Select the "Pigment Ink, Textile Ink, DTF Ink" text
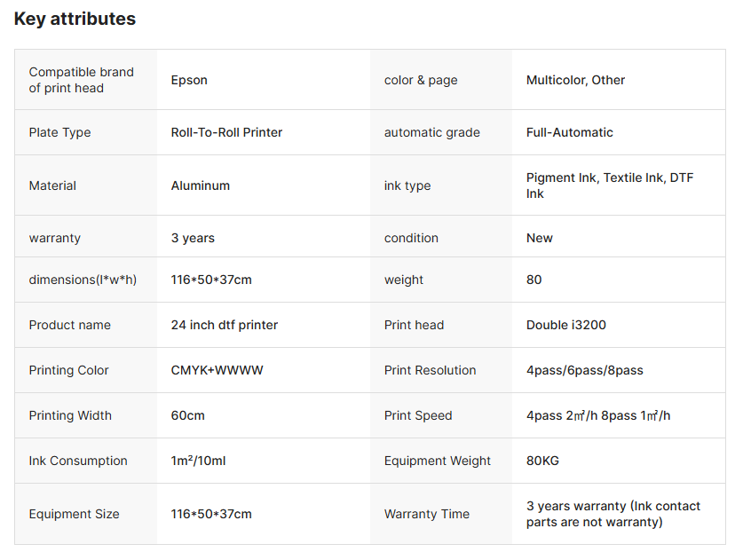The width and height of the screenshot is (743, 560). [x=610, y=185]
